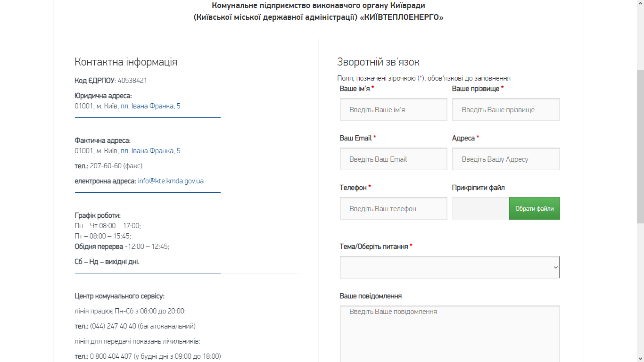Open the legal address link 'пл. Івана Франка, 5'
The height and width of the screenshot is (362, 644).
click(x=150, y=106)
